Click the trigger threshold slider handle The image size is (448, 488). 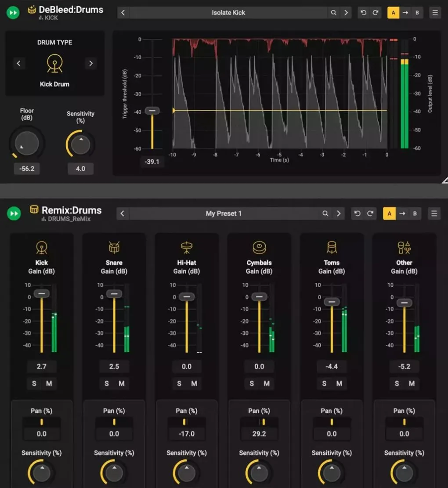click(152, 111)
